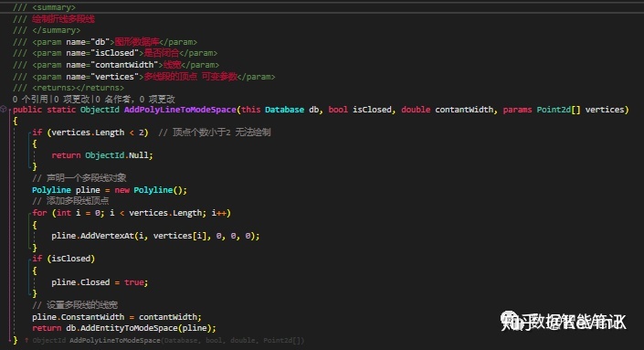Click "i++" in the for loop header

219,213
